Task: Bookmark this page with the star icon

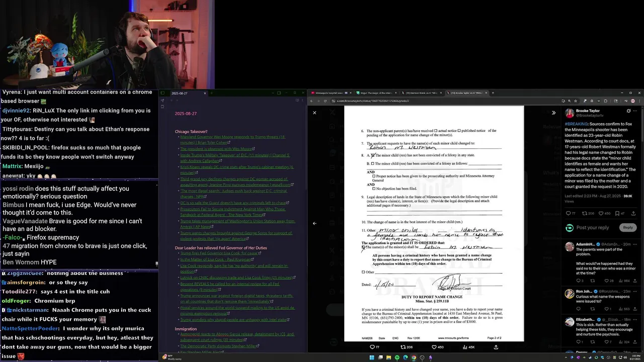Action: point(576,101)
